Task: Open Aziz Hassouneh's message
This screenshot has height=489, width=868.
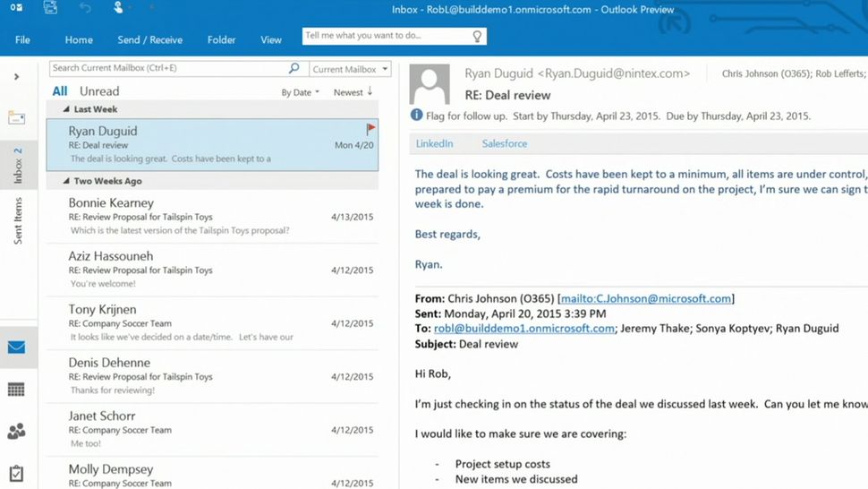Action: pos(213,270)
